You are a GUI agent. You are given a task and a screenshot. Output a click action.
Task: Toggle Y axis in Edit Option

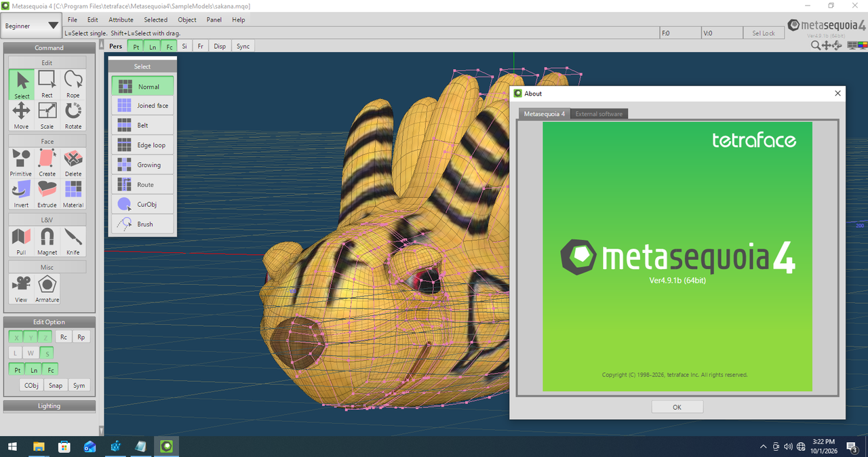point(31,337)
